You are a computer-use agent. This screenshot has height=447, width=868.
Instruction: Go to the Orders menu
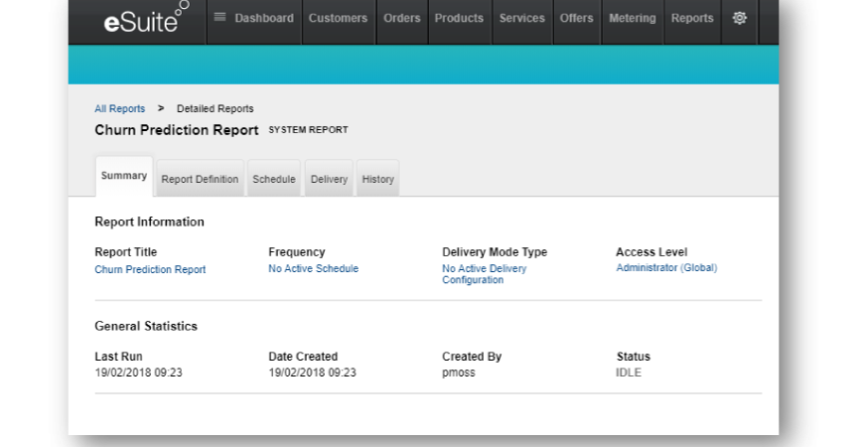[401, 18]
